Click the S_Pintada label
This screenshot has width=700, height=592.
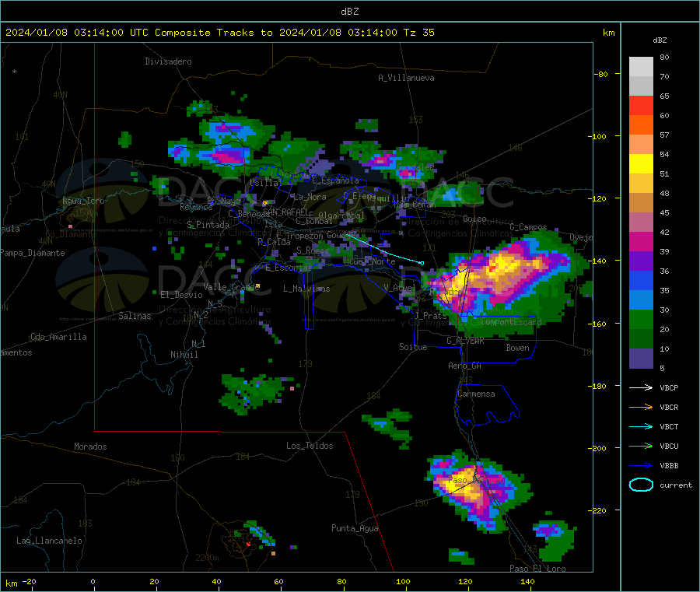coord(208,225)
